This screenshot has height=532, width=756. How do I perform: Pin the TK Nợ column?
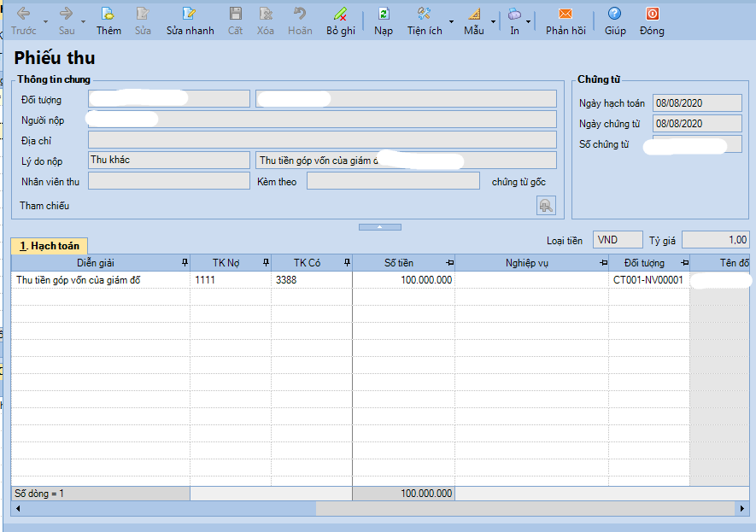266,263
